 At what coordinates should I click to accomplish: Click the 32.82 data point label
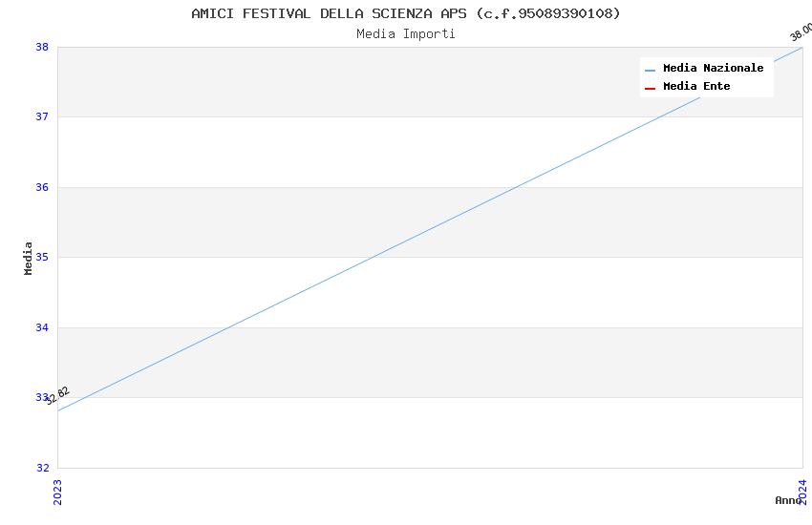click(57, 396)
